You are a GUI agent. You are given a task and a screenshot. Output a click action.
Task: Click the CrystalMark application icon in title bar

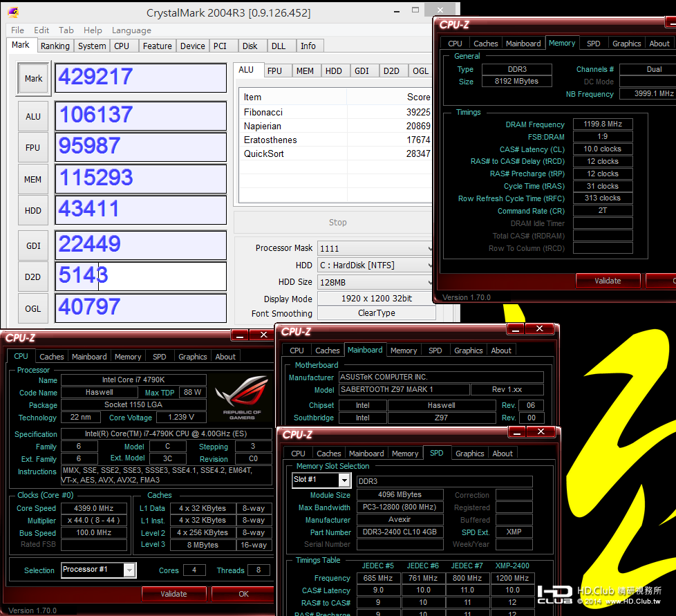[13, 12]
